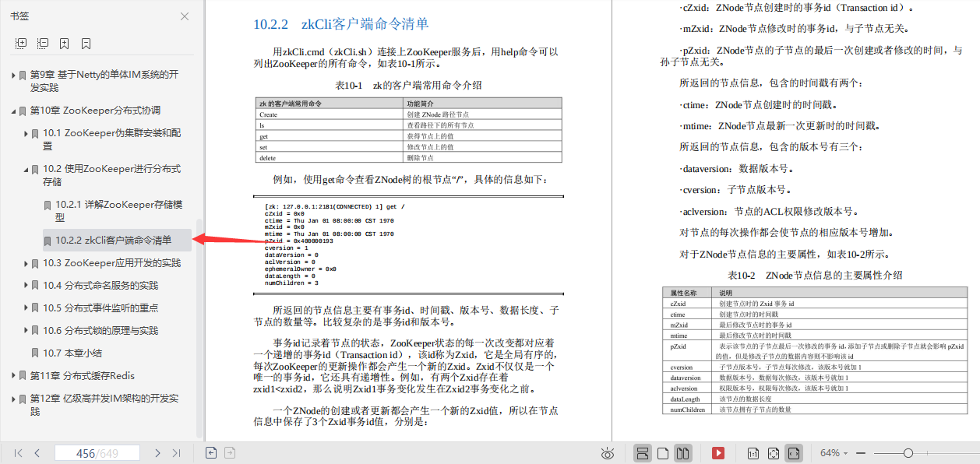
Task: Click bookmark icon beside 10.7 本章小结
Action: coord(35,353)
